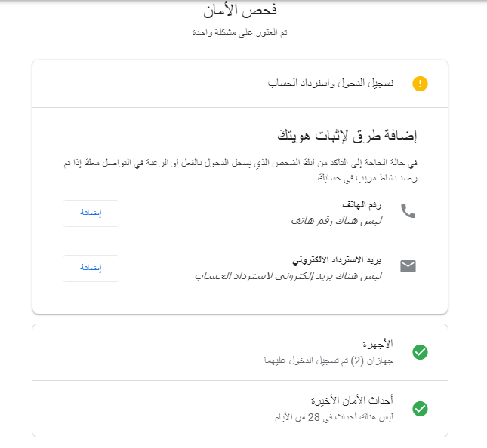Select the بريد الاسترداد الالكتروني label
The height and width of the screenshot is (448, 487).
tap(337, 260)
